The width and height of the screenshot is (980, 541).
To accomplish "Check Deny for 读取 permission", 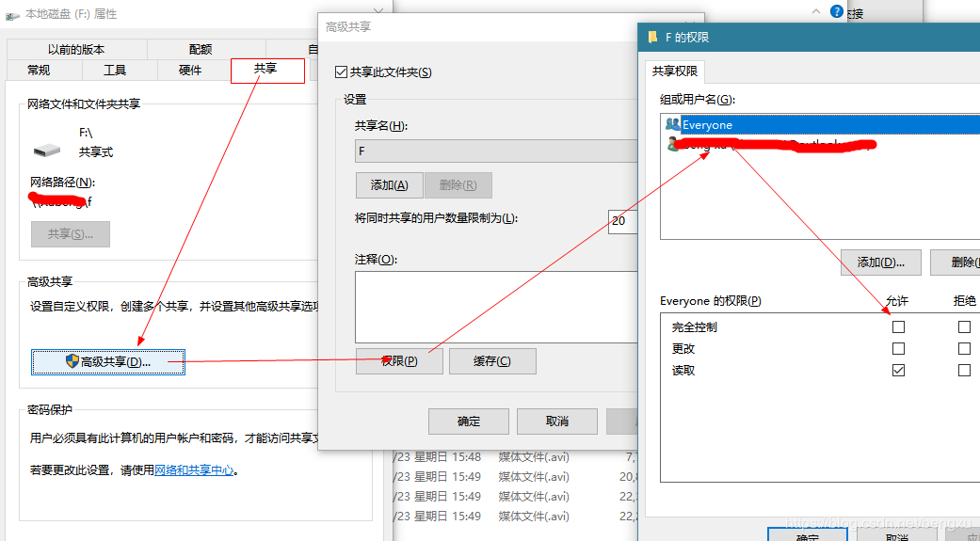I will click(964, 371).
